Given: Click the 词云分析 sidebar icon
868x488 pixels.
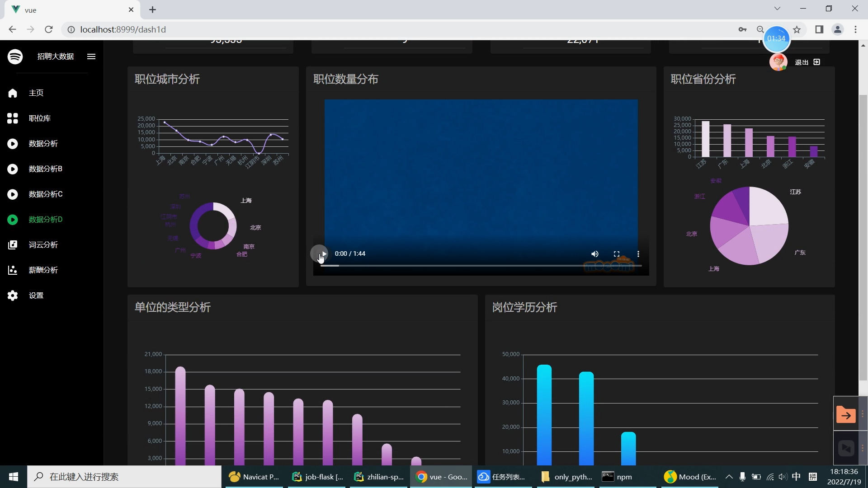Looking at the screenshot, I should [13, 245].
